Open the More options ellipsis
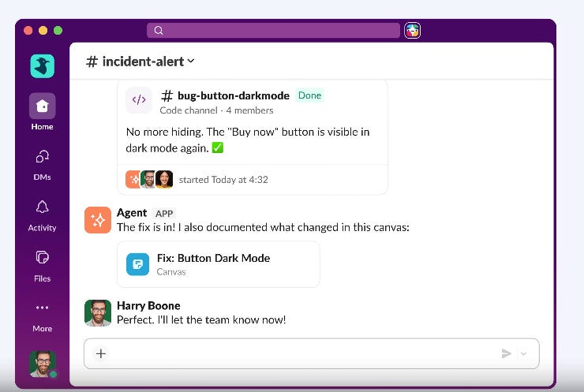584x392 pixels. (42, 308)
